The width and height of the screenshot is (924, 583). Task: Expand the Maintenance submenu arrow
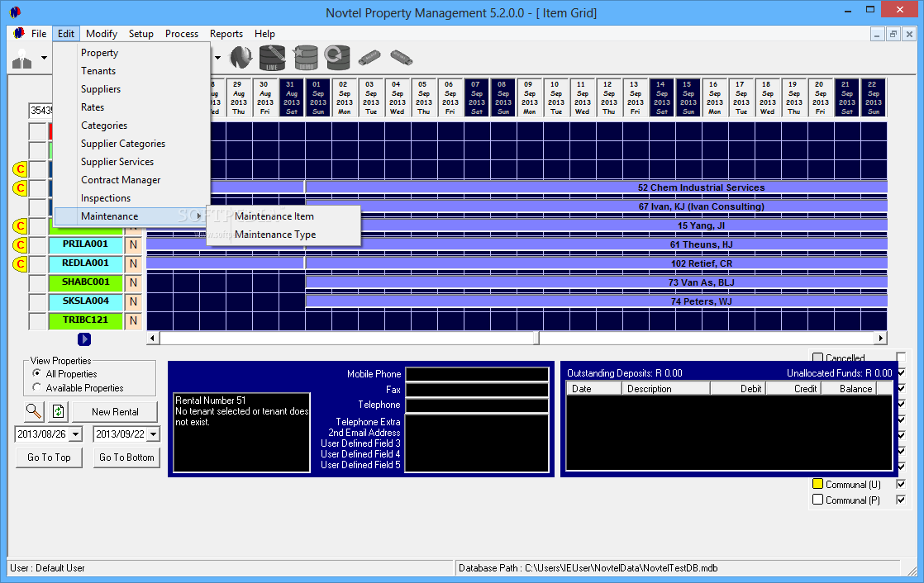(x=198, y=216)
